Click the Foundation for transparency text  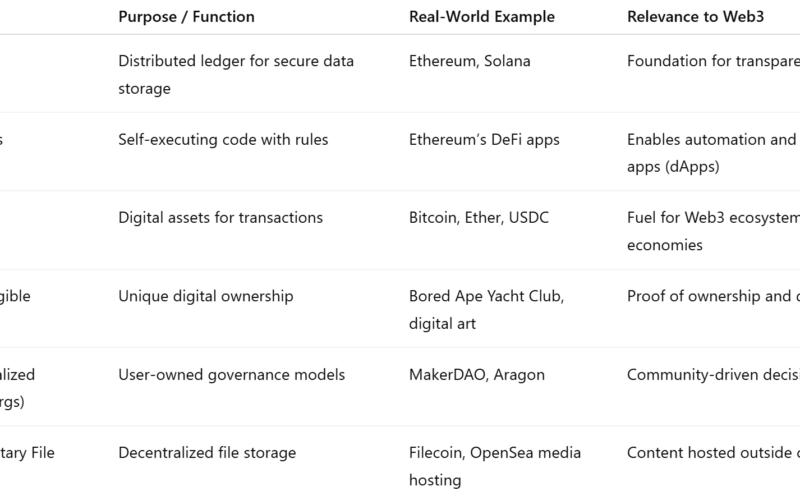point(713,61)
